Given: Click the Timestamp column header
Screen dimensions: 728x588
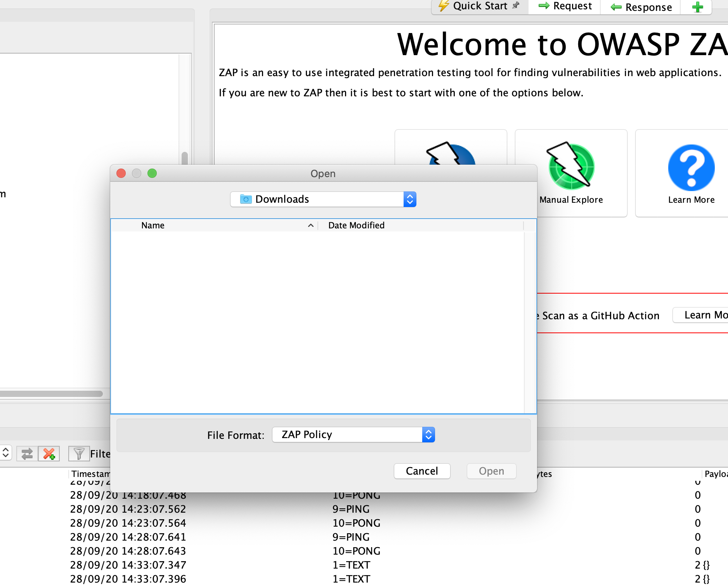Looking at the screenshot, I should tap(90, 474).
